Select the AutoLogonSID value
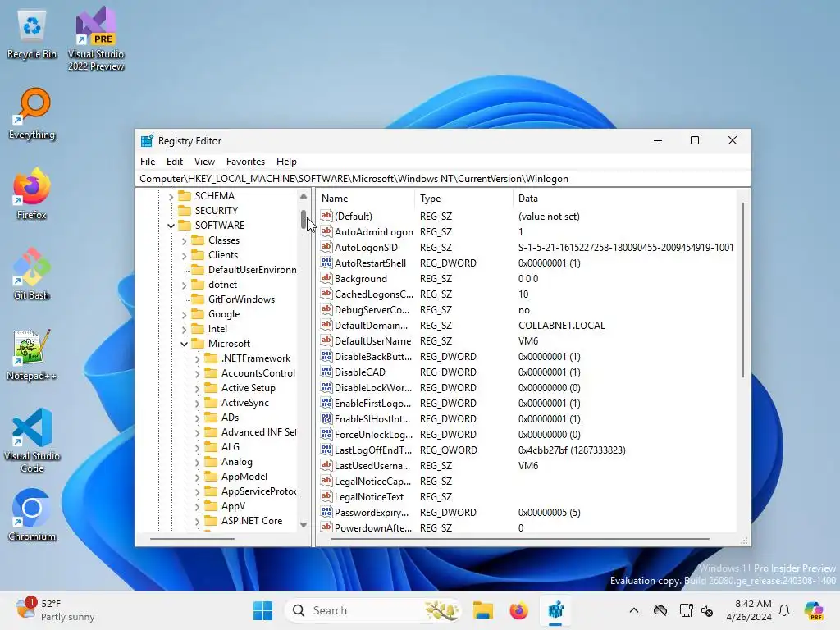The image size is (840, 630). [366, 248]
